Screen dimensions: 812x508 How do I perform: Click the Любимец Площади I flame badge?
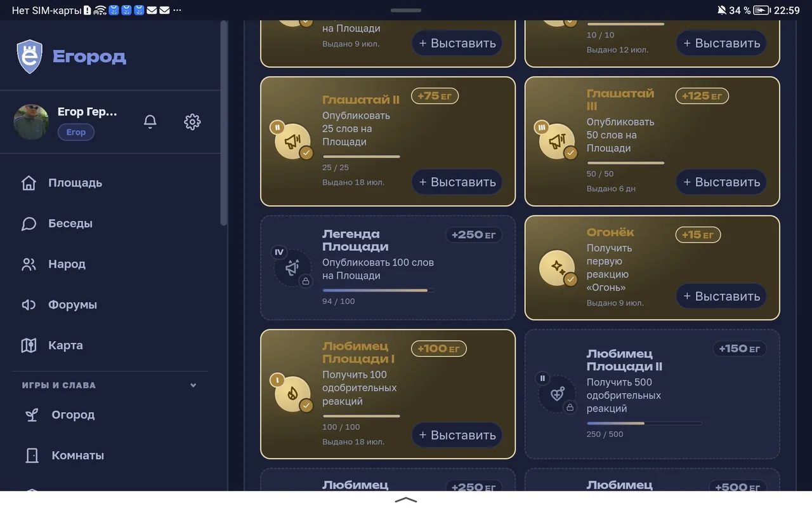pos(292,394)
